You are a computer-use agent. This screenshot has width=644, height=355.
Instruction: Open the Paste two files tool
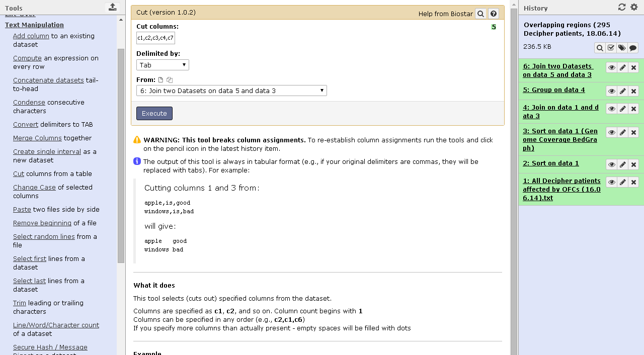pyautogui.click(x=22, y=209)
